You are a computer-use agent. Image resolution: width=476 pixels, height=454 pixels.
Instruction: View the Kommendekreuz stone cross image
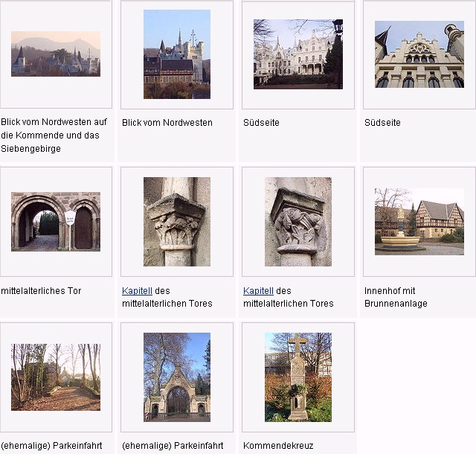tap(297, 377)
